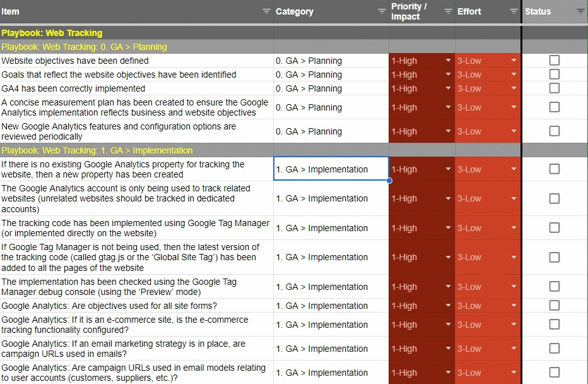Image resolution: width=588 pixels, height=384 pixels.
Task: Open effort dropdown for email models user accounts row
Action: [514, 373]
